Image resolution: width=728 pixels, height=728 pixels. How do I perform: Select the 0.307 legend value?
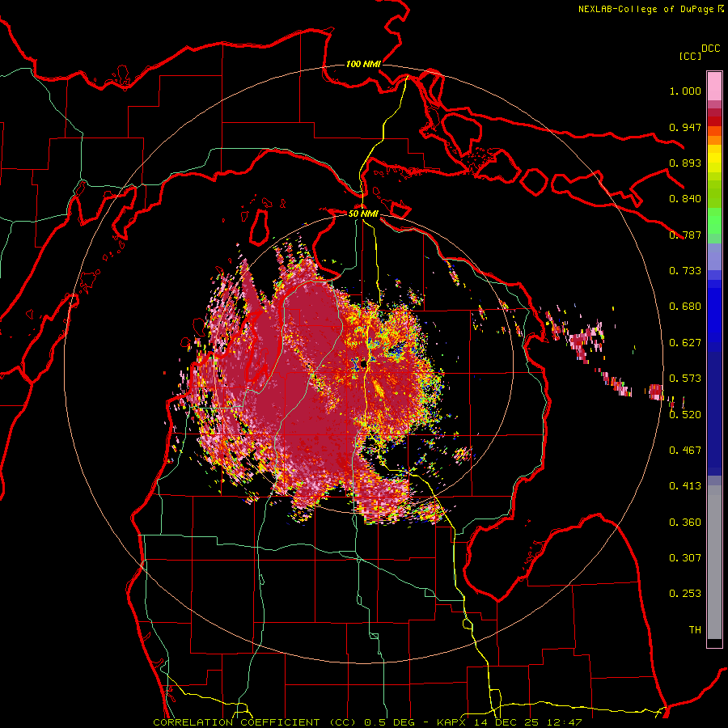tap(685, 557)
